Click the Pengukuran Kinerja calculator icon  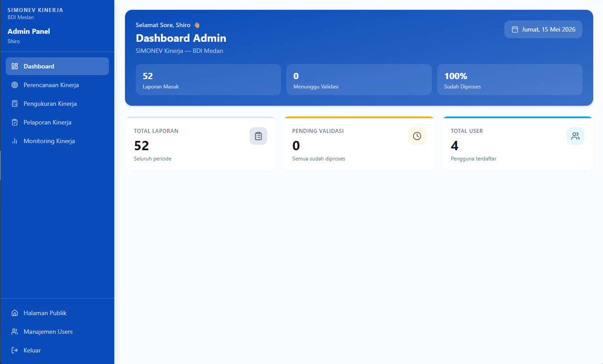15,104
